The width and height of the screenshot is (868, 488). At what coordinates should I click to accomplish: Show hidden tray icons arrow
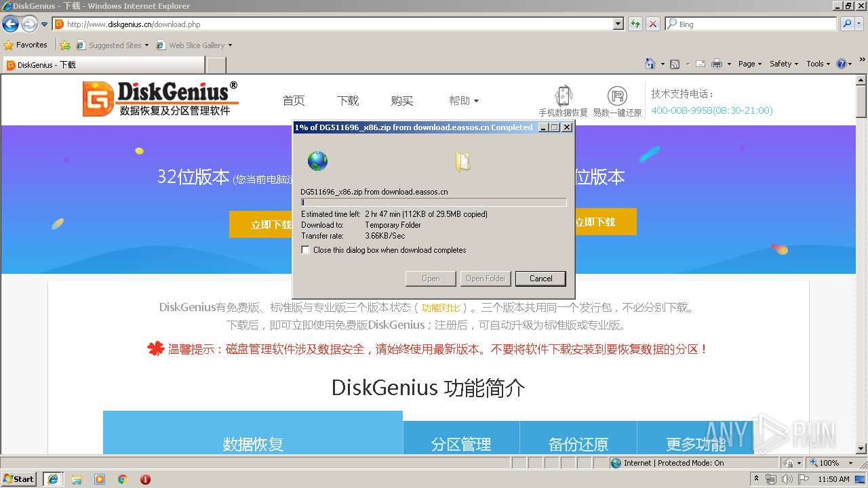click(x=757, y=479)
